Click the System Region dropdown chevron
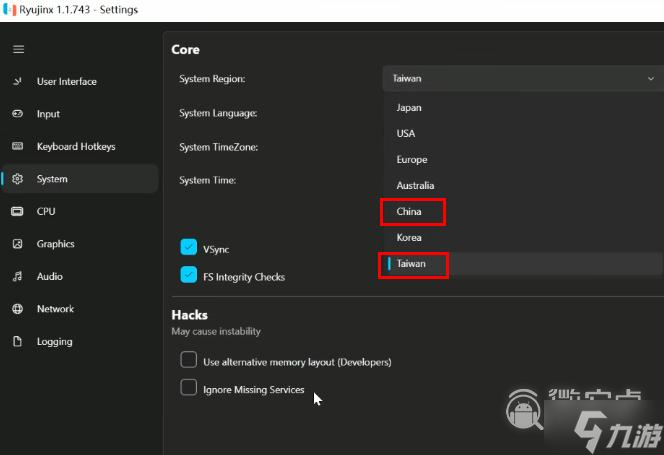Viewport: 664px width, 455px height. click(x=650, y=79)
